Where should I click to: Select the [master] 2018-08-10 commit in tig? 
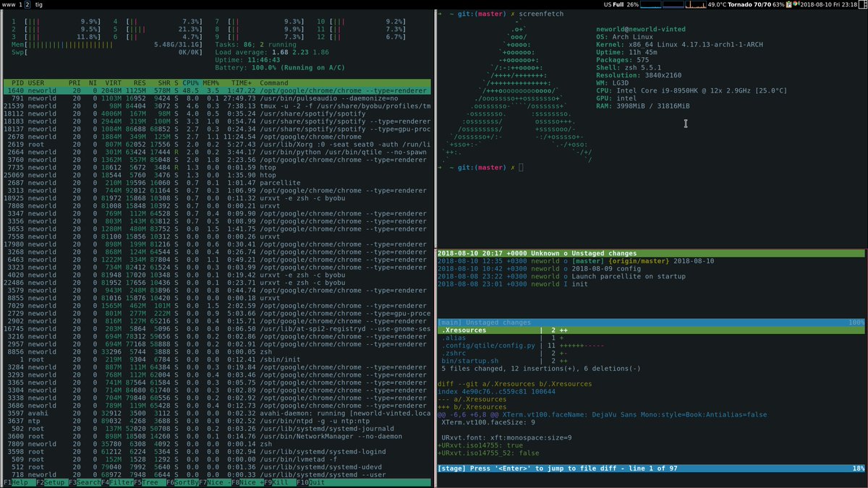click(651, 261)
